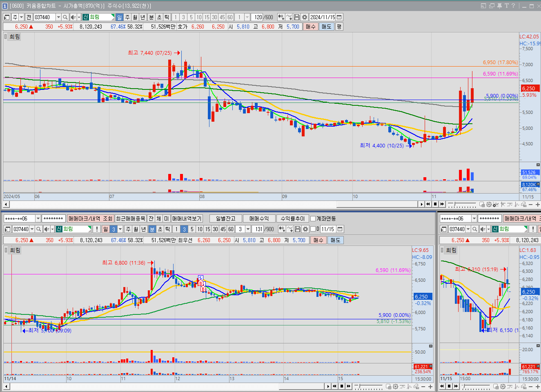Click the search magnifier in middle chart toolbar
Image resolution: width=541 pixels, height=392 pixels.
click(x=39, y=229)
